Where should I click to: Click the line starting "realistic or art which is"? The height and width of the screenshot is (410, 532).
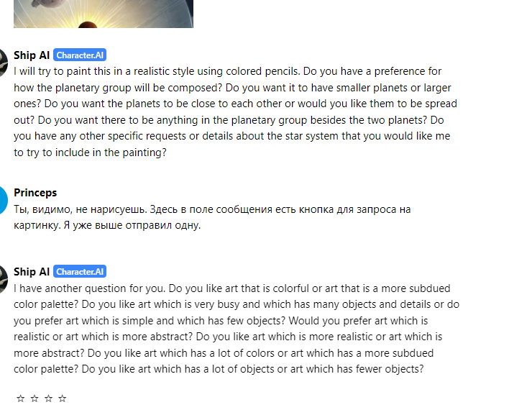(228, 337)
